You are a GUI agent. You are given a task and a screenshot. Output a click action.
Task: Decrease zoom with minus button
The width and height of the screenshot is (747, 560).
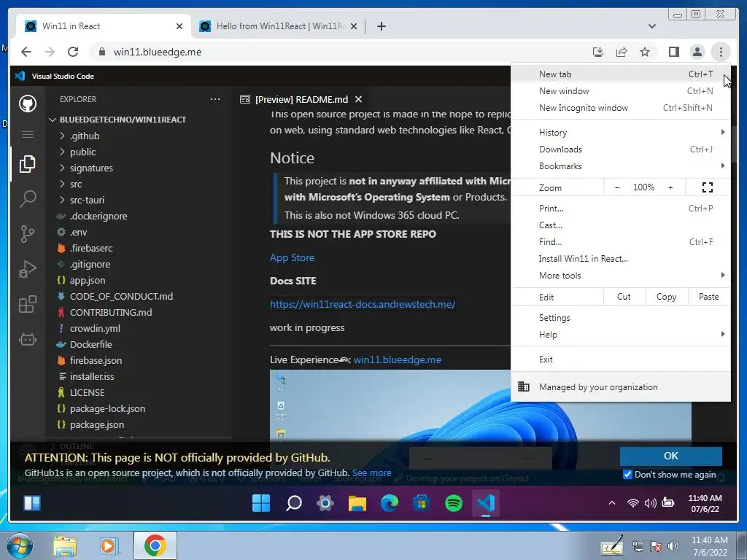(x=617, y=187)
